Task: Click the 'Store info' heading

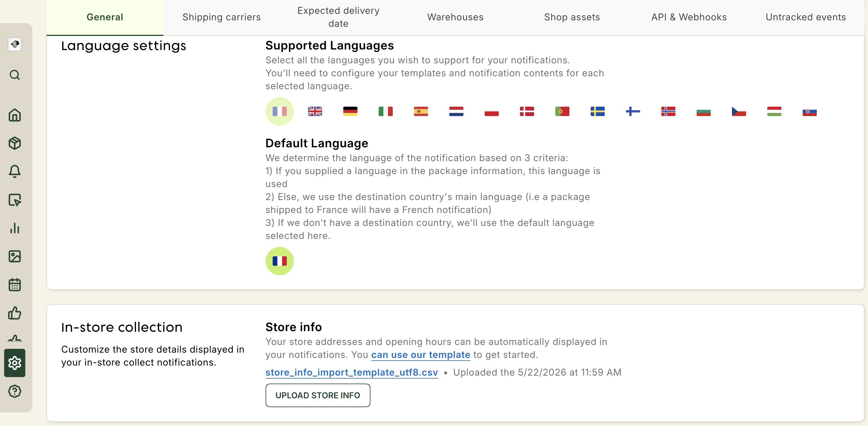Action: point(294,327)
